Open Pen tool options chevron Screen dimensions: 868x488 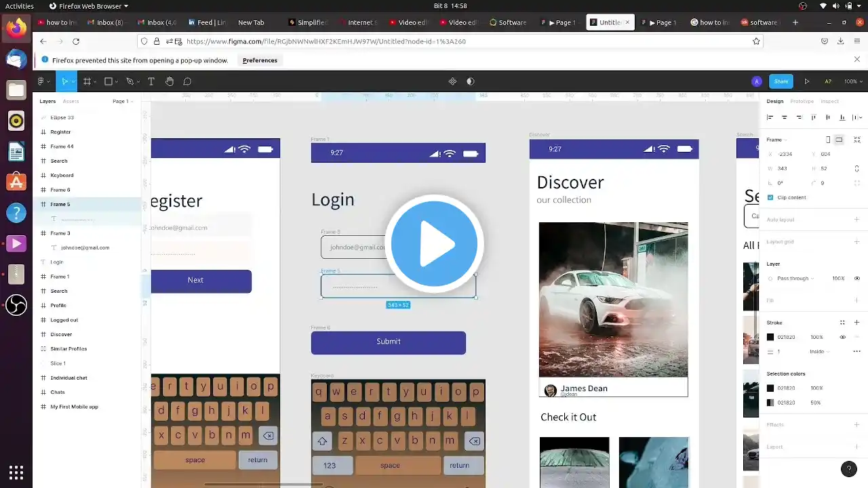tap(137, 82)
